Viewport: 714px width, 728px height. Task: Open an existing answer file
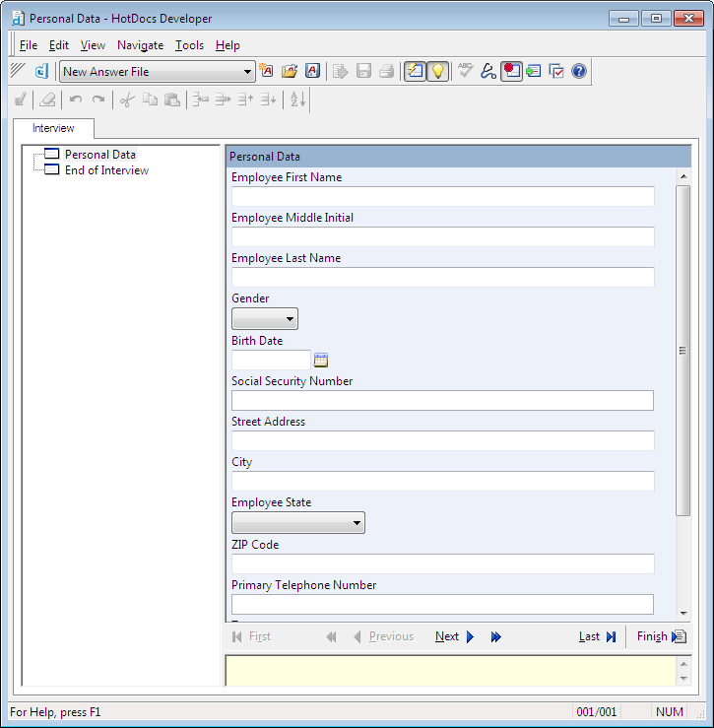[x=290, y=71]
